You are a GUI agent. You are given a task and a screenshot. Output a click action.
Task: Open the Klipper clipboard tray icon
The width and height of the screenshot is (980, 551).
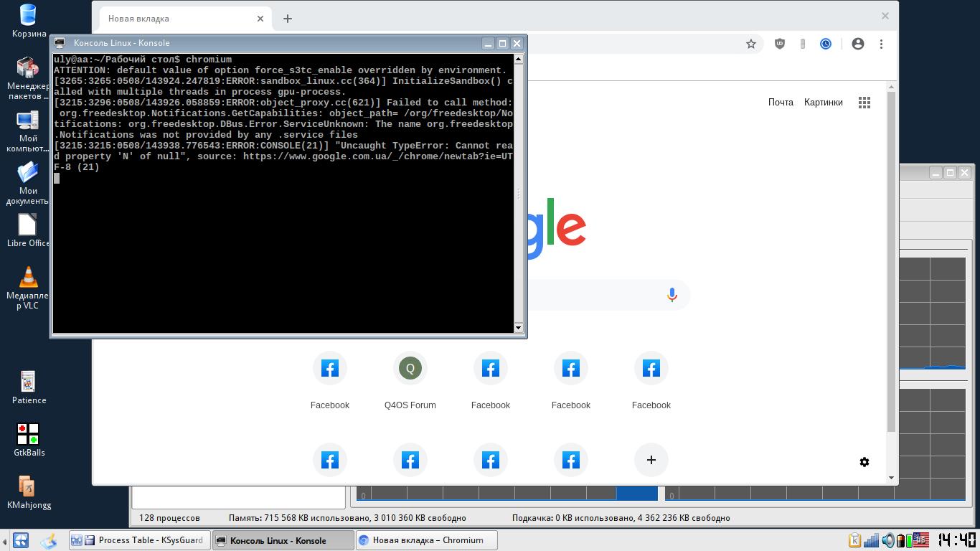[x=854, y=540]
